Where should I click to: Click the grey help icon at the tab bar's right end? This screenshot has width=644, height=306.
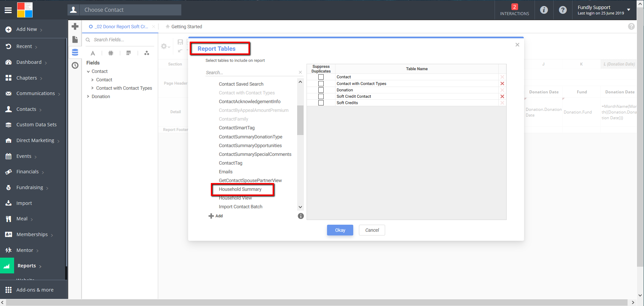click(631, 26)
